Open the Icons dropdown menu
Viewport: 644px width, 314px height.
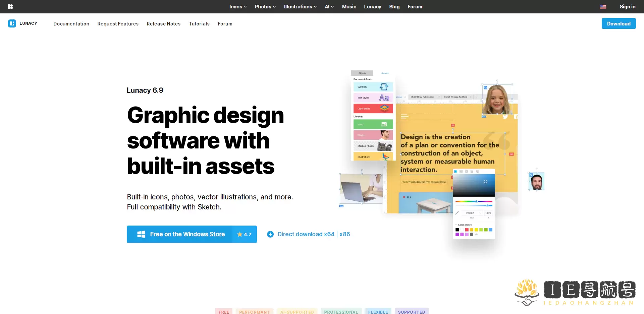(238, 7)
